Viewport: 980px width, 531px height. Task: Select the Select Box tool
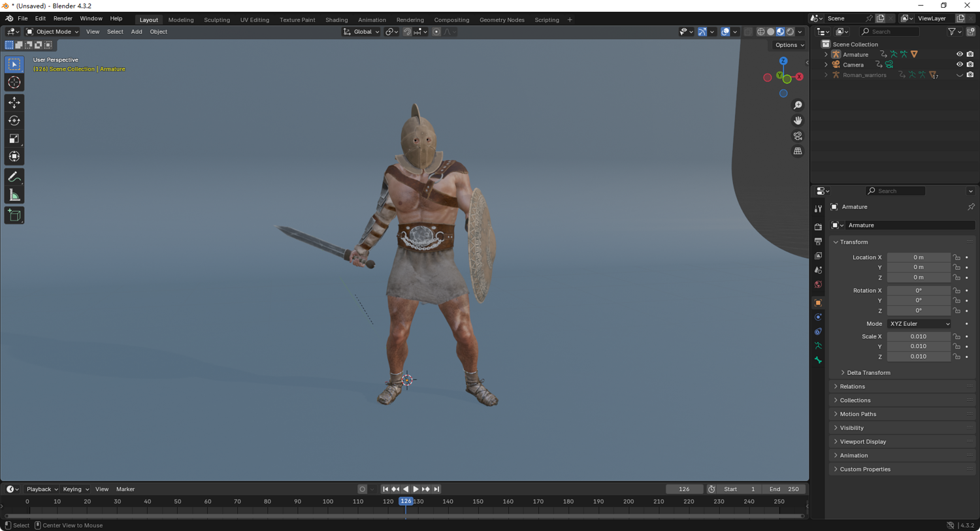point(14,65)
